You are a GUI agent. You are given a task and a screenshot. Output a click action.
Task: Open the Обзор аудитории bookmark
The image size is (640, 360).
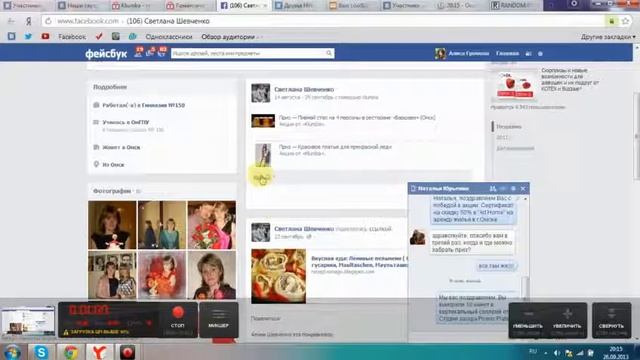tap(228, 37)
